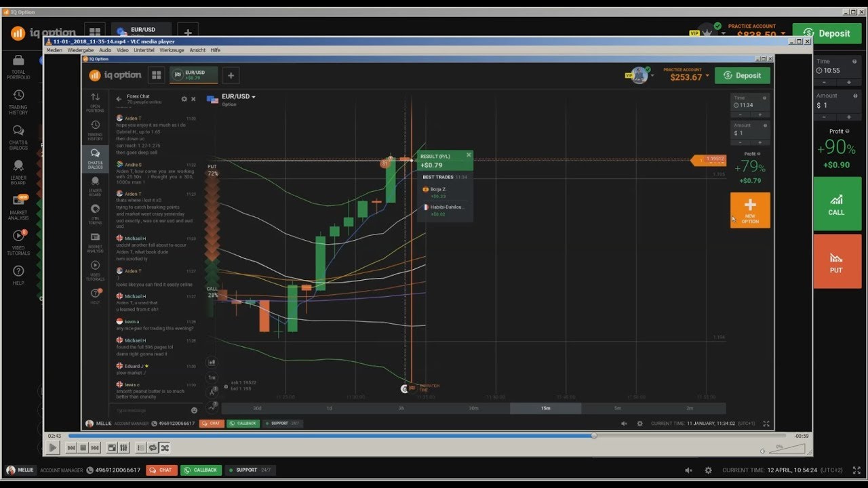
Task: Open Chats & Dialogs in outer sidebar
Action: (x=18, y=137)
